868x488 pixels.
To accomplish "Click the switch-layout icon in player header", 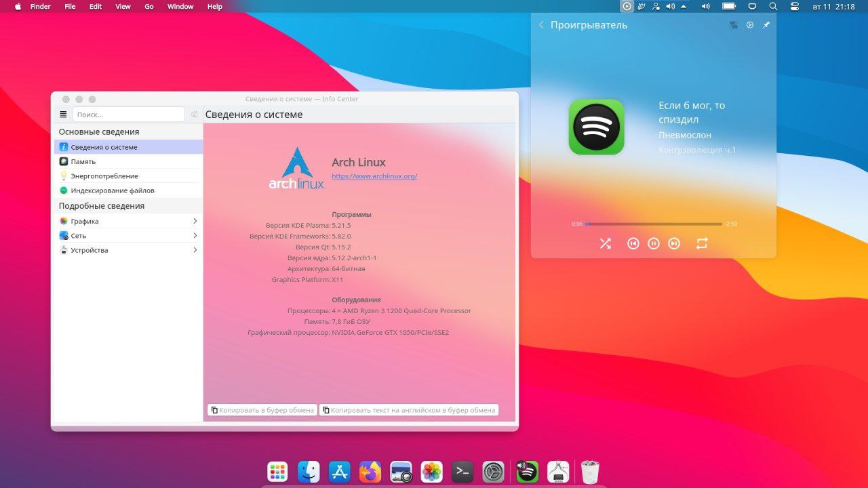I will click(734, 25).
